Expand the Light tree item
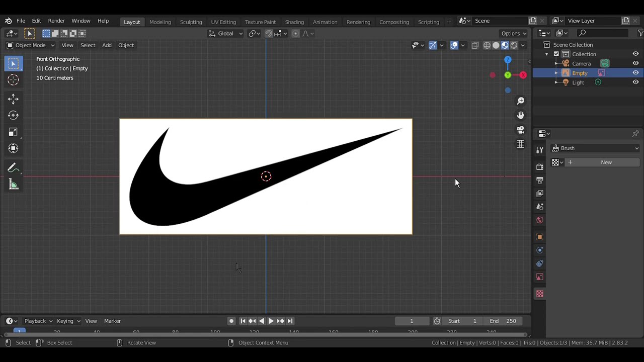 coord(556,82)
